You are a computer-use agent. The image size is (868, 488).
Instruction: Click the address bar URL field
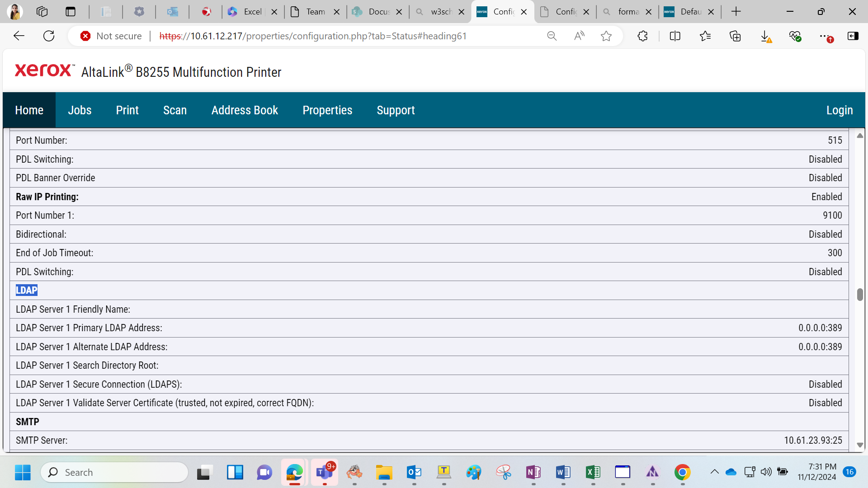pos(313,36)
